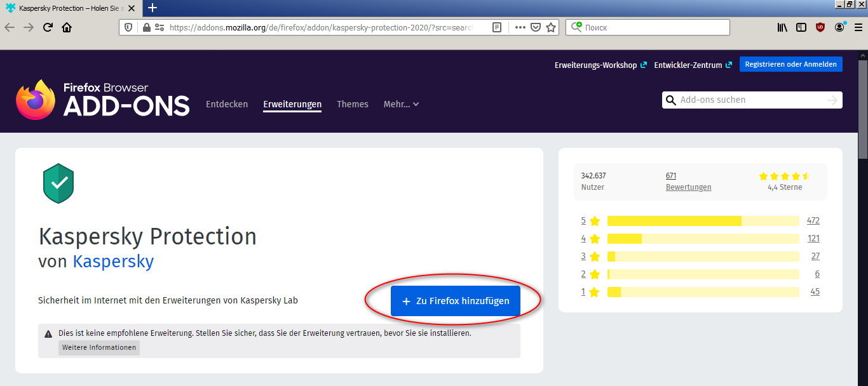Click the 5-star rating bar

click(703, 221)
